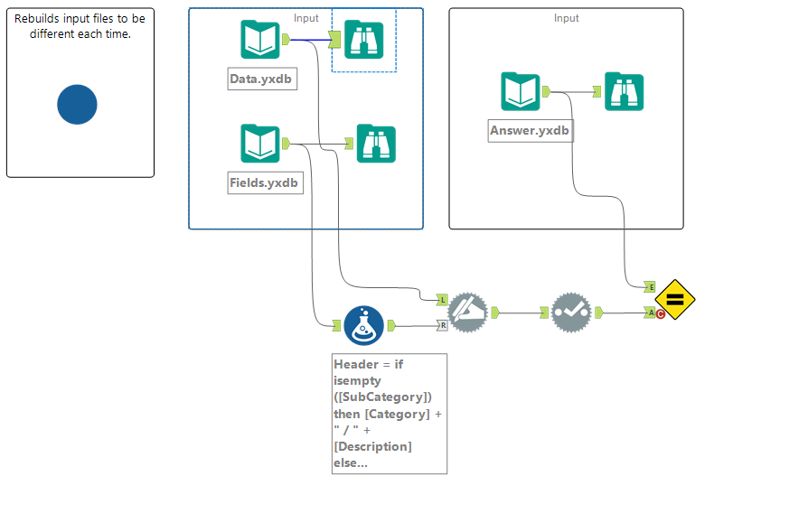Viewport: 808px width, 532px height.
Task: Click the Data.yxdb annotation label
Action: point(262,79)
